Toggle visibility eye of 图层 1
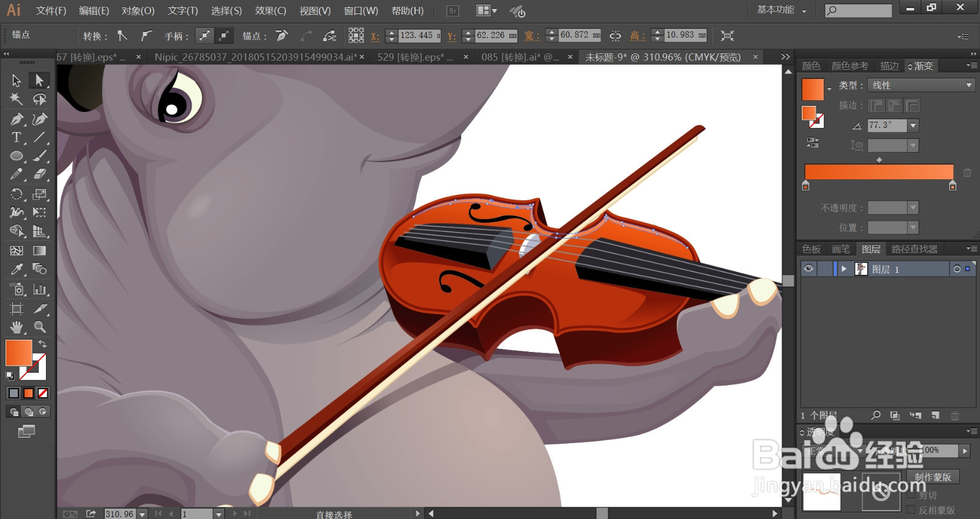 click(x=809, y=269)
